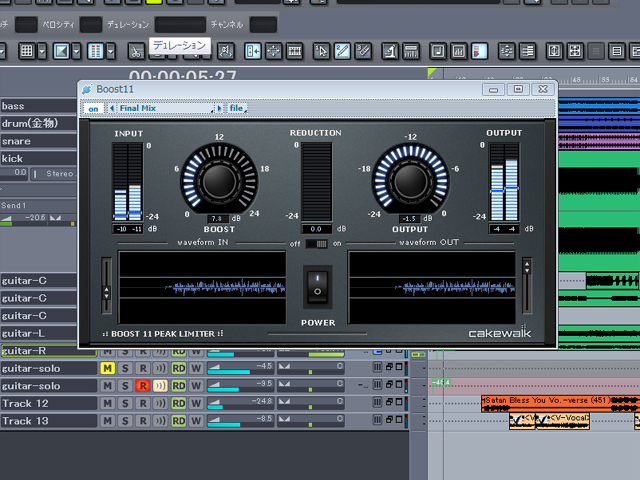The image size is (640, 480).
Task: Select the snare track name
Action: 38,141
